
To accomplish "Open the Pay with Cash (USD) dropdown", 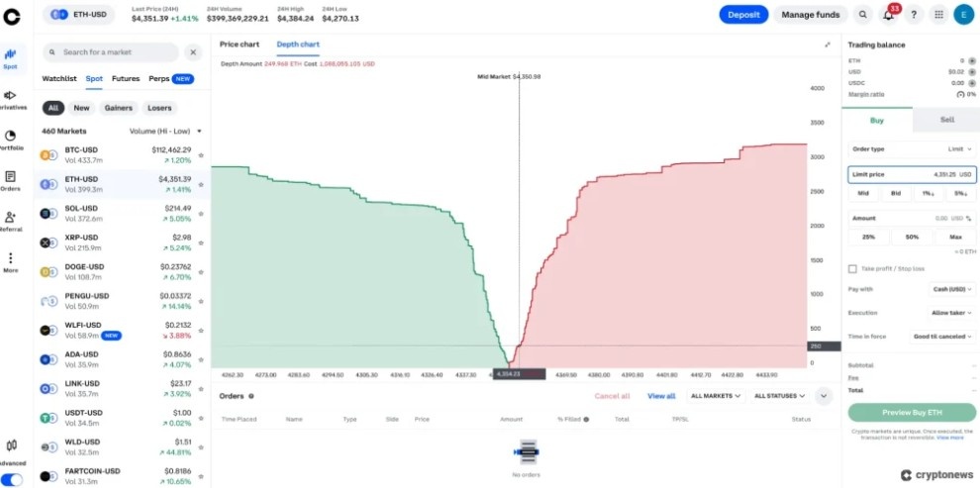I will coord(952,289).
